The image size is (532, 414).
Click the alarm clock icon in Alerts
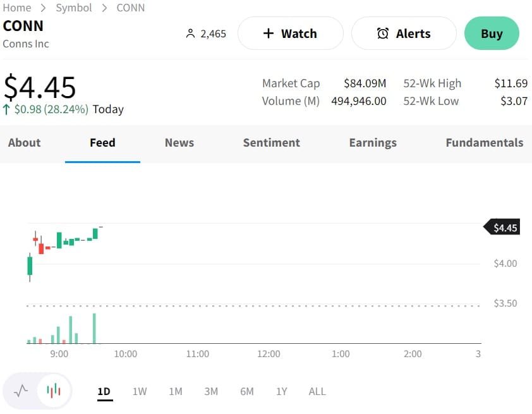point(383,33)
